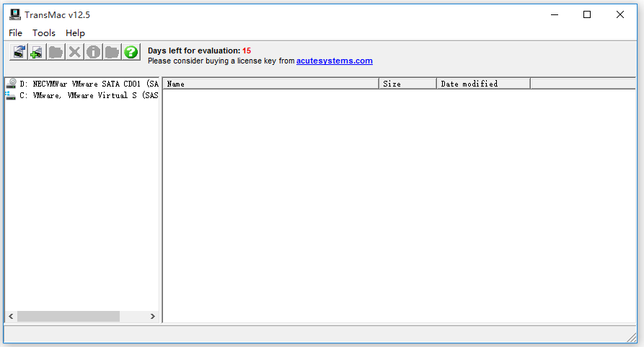The height and width of the screenshot is (347, 644).
Task: Open the Help menu
Action: [x=75, y=33]
